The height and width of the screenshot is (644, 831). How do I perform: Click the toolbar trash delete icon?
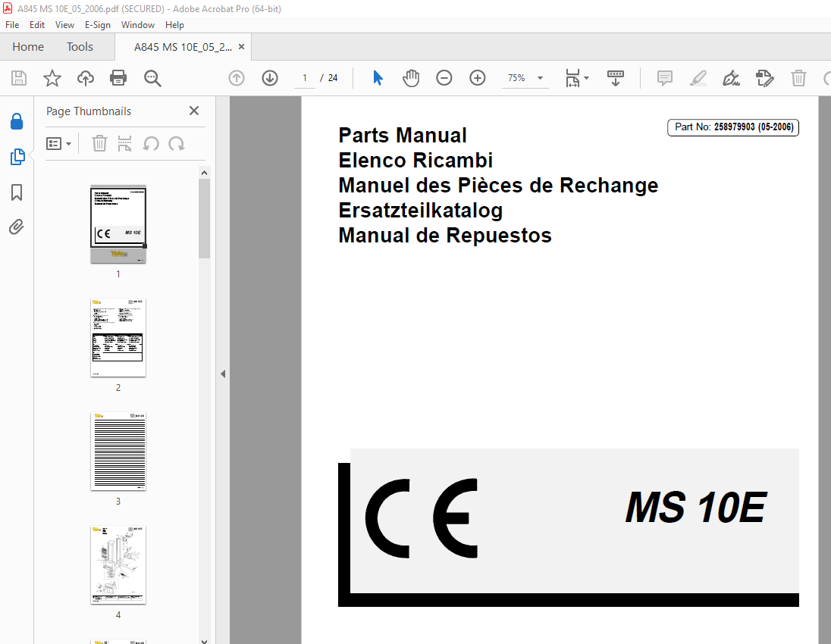798,78
